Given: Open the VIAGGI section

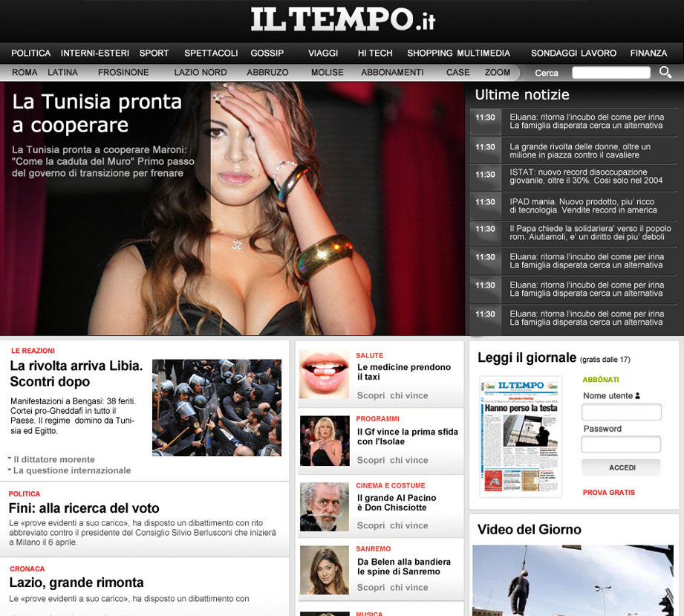Looking at the screenshot, I should pos(323,54).
